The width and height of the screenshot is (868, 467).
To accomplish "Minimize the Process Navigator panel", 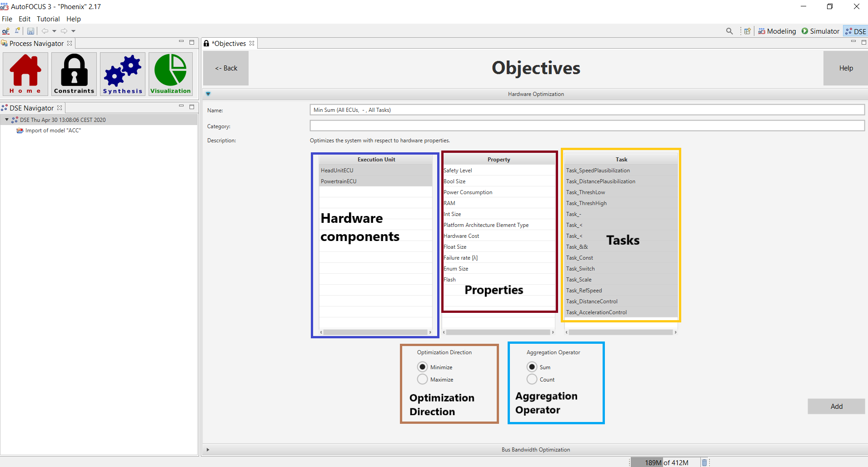I will click(181, 42).
